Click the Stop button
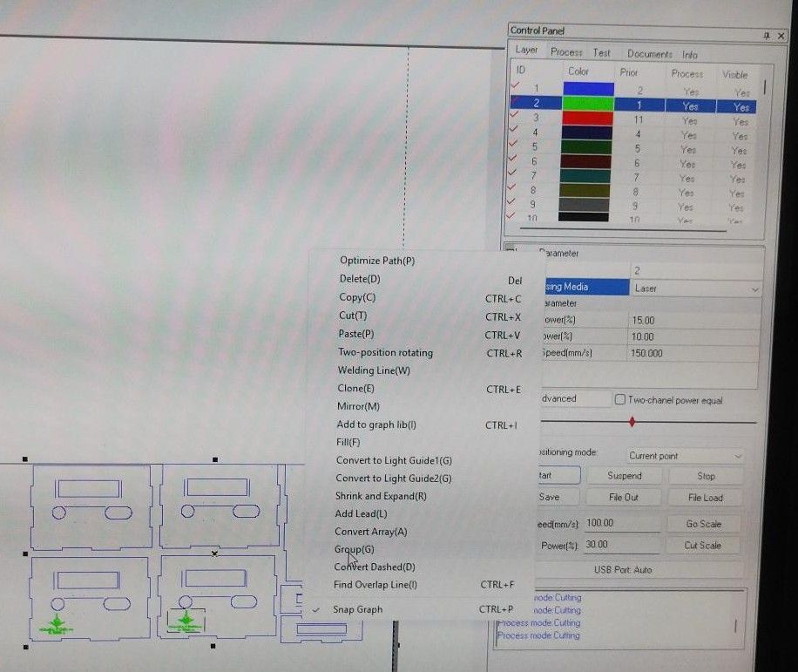 (706, 476)
